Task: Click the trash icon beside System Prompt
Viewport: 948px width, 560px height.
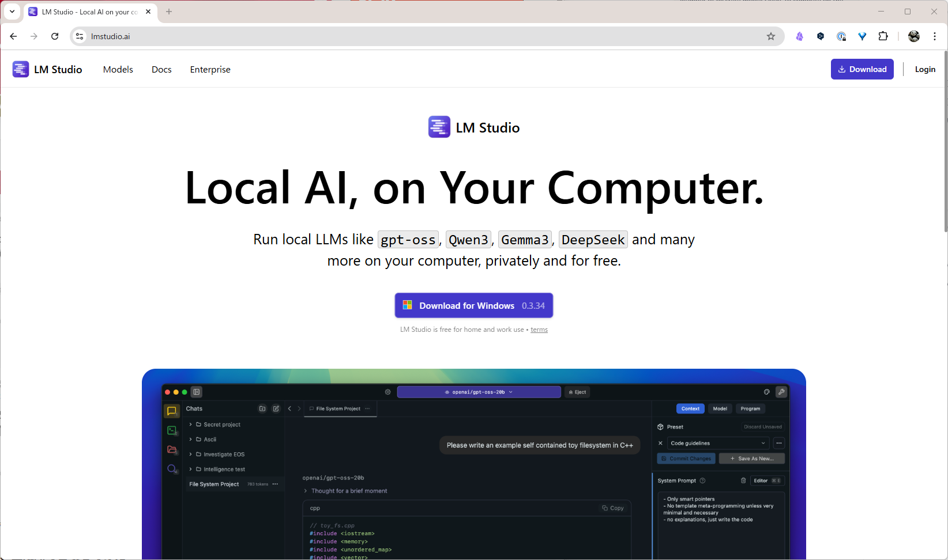Action: (743, 480)
